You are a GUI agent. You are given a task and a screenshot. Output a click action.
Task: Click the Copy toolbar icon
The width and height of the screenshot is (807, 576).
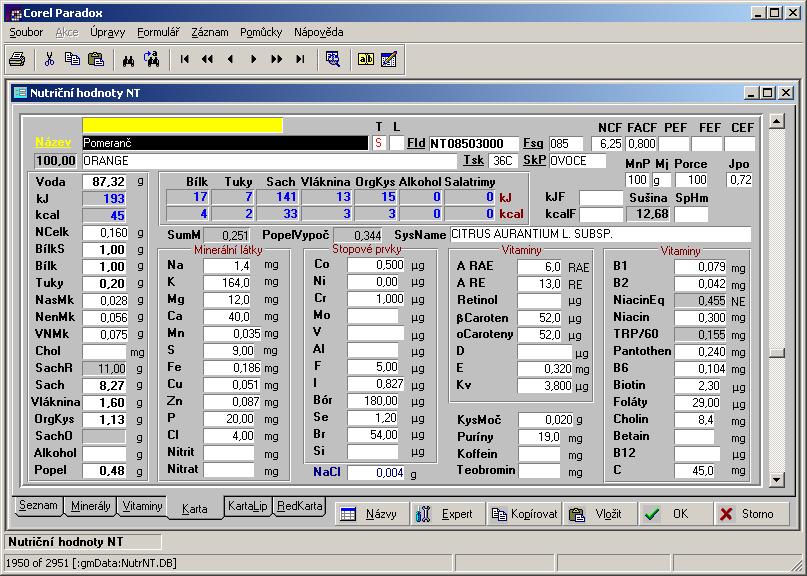point(72,59)
